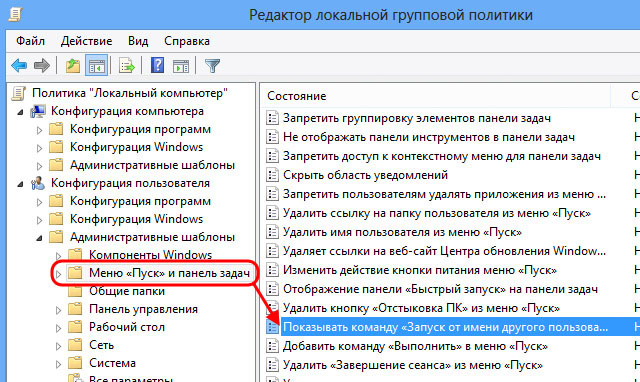Select Политика "Локальный компьютер" root node

point(130,93)
